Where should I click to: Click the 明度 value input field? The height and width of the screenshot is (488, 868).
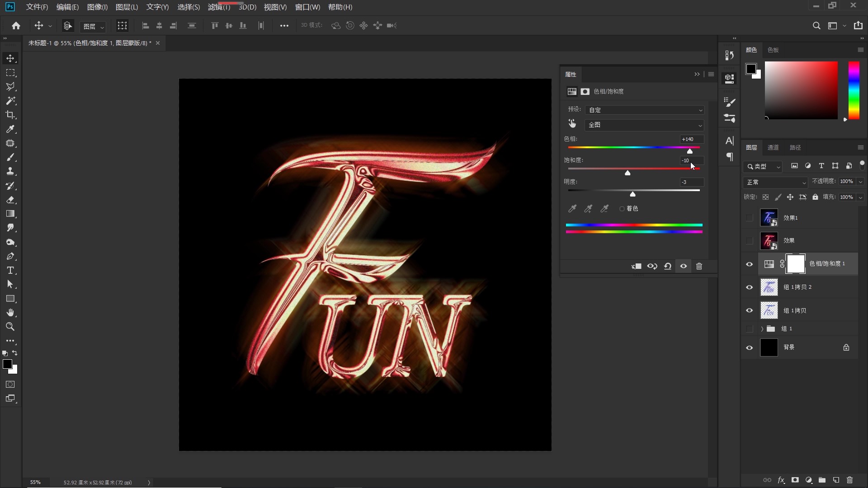click(x=692, y=182)
